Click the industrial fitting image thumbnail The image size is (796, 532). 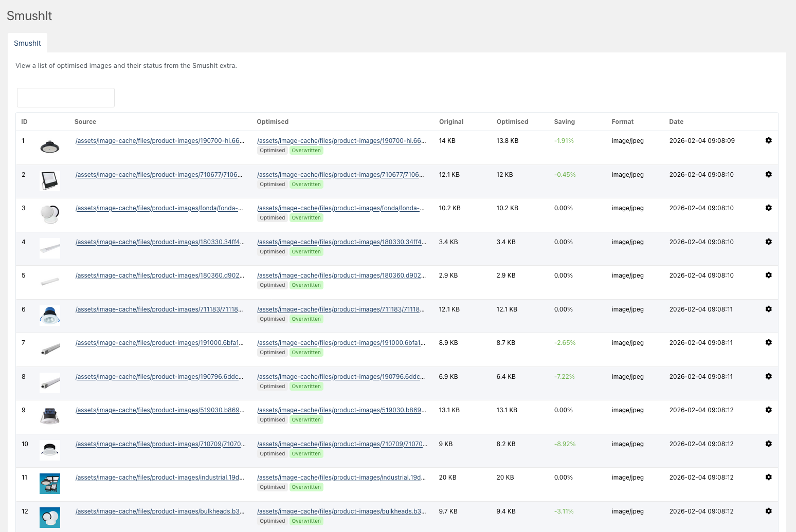point(49,484)
